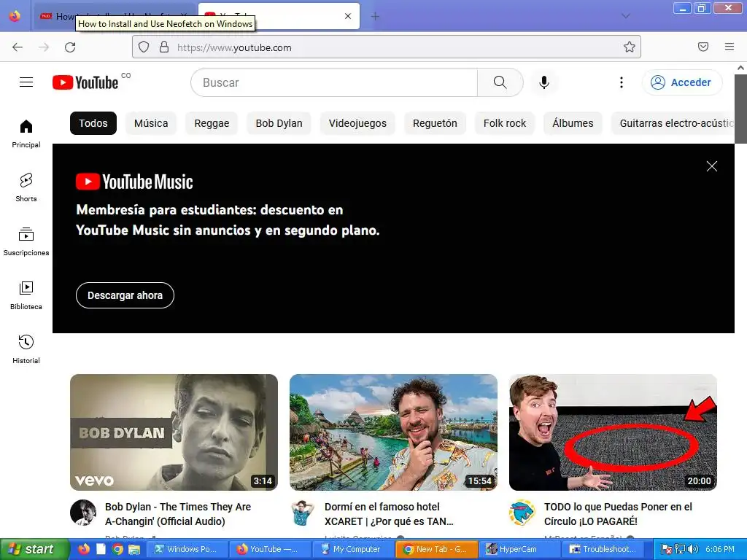Start voice search with the microphone
The width and height of the screenshot is (747, 560).
(544, 82)
